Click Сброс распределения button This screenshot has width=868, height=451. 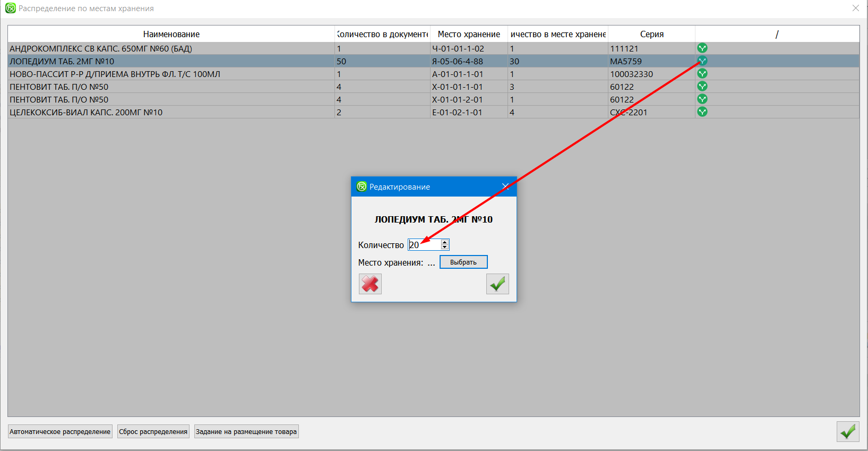click(153, 432)
